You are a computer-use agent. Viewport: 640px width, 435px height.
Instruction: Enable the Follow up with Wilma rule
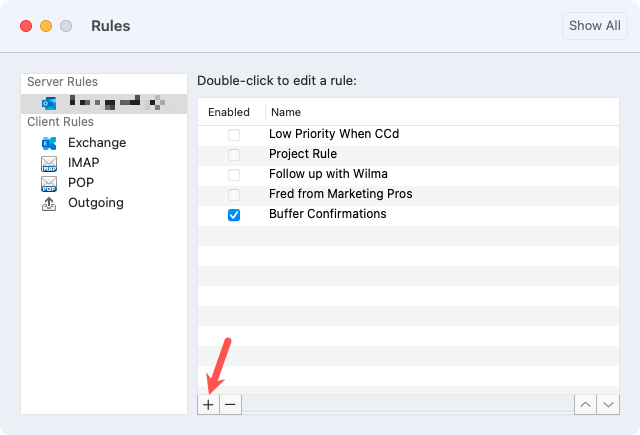click(234, 174)
